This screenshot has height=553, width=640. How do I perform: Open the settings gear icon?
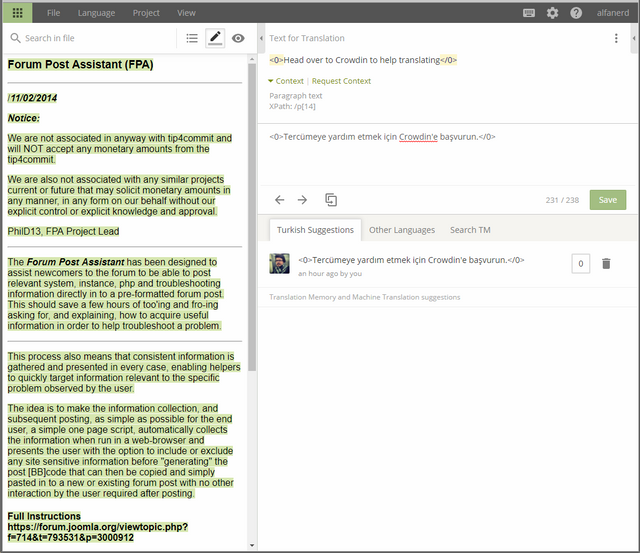(552, 13)
